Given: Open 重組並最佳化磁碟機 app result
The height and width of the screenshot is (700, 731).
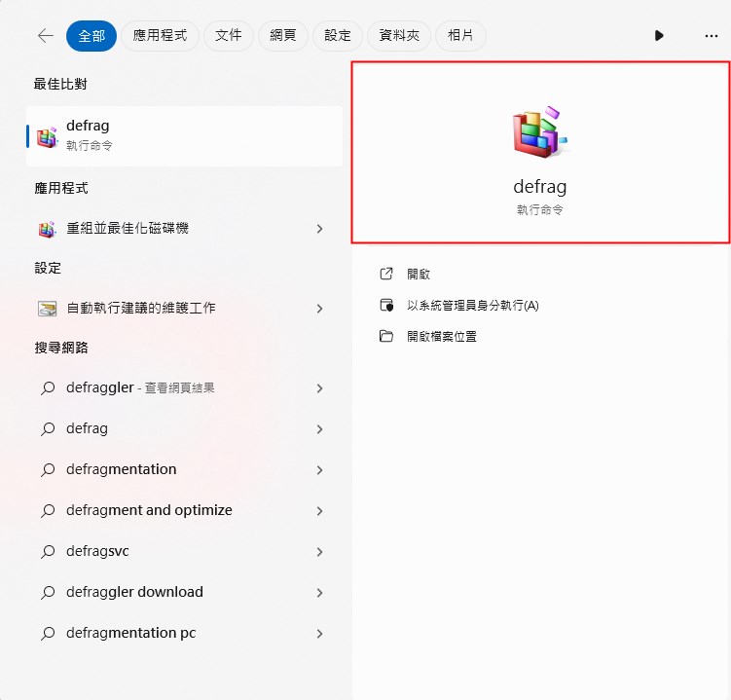Looking at the screenshot, I should click(x=185, y=229).
